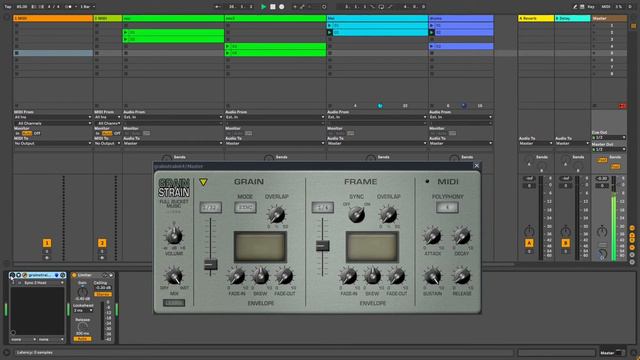
Task: Select the voc2 track header
Action: 276,18
